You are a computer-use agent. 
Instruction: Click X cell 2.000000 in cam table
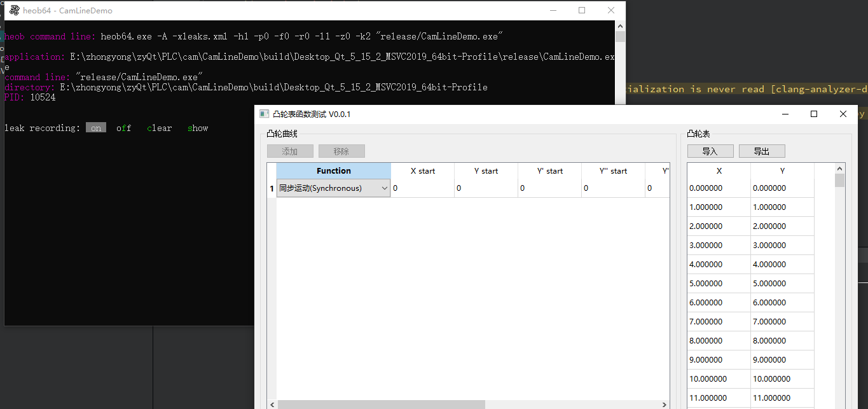[x=719, y=226]
